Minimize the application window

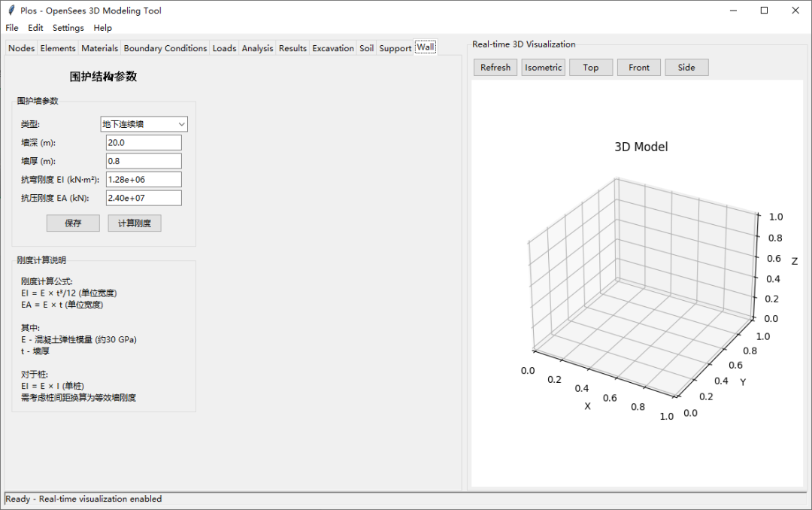click(733, 11)
